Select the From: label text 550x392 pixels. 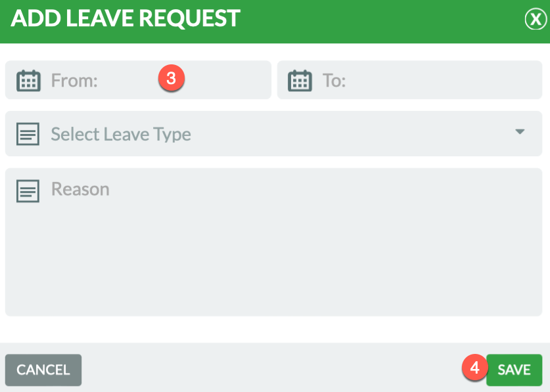(x=74, y=81)
